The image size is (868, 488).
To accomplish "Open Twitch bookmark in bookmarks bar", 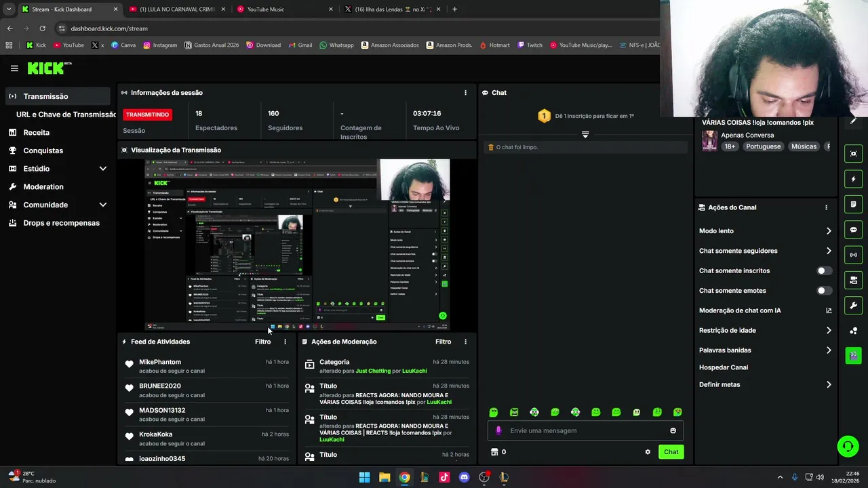I will coord(530,45).
